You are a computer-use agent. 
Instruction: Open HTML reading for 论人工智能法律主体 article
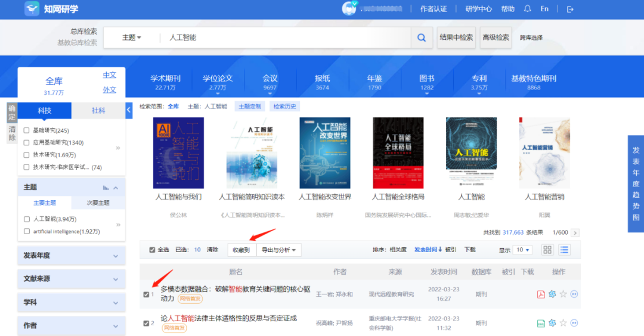pos(541,323)
